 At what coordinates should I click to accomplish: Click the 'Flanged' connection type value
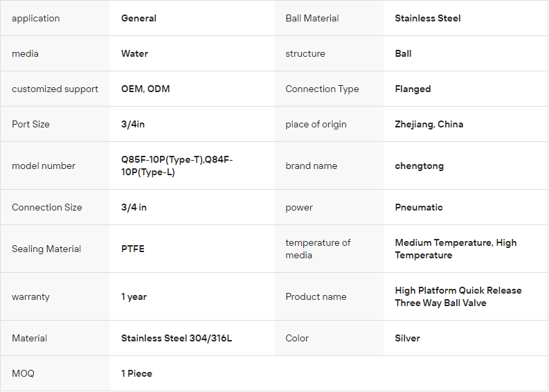point(413,89)
